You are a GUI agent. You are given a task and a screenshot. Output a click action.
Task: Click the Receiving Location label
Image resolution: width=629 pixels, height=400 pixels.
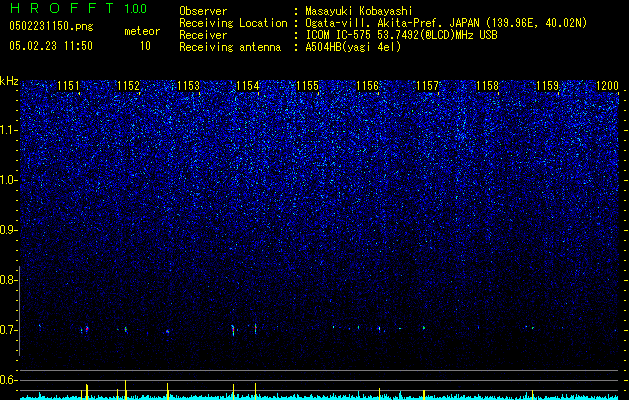(233, 23)
